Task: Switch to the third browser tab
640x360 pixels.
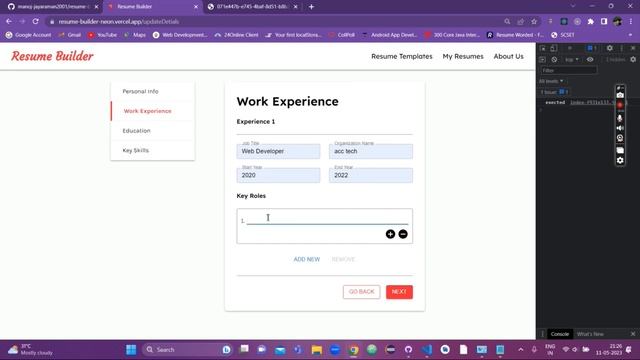Action: point(252,7)
